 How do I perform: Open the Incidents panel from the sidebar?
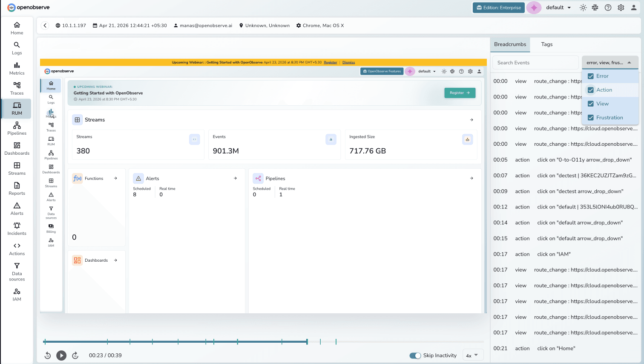(x=17, y=229)
